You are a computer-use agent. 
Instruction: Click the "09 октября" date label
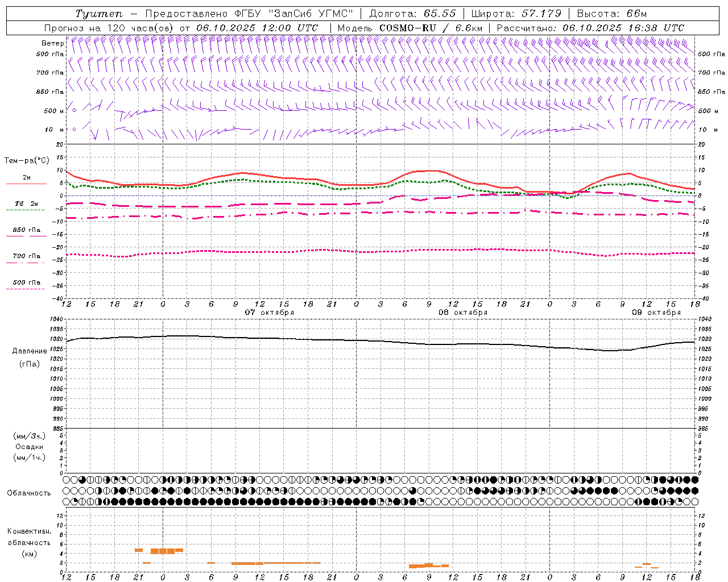coord(656,313)
